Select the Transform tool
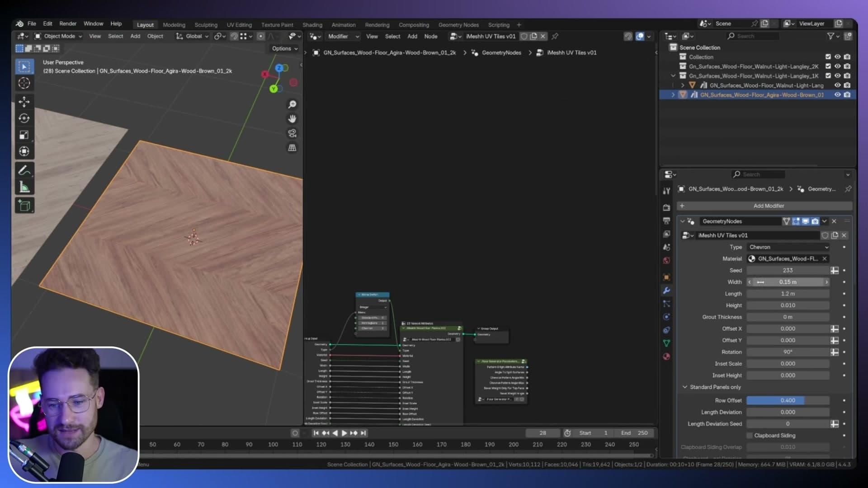This screenshot has width=868, height=488. coord(24,151)
